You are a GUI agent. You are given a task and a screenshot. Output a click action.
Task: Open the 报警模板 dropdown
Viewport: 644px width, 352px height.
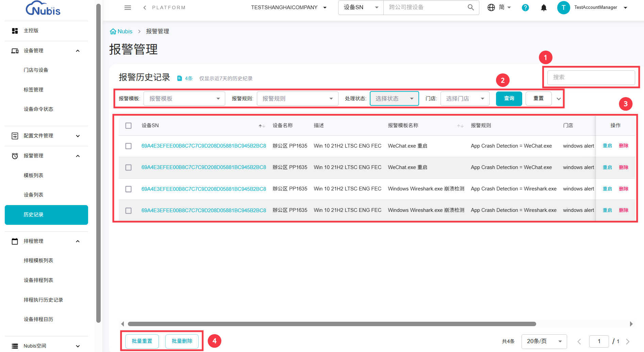[184, 99]
